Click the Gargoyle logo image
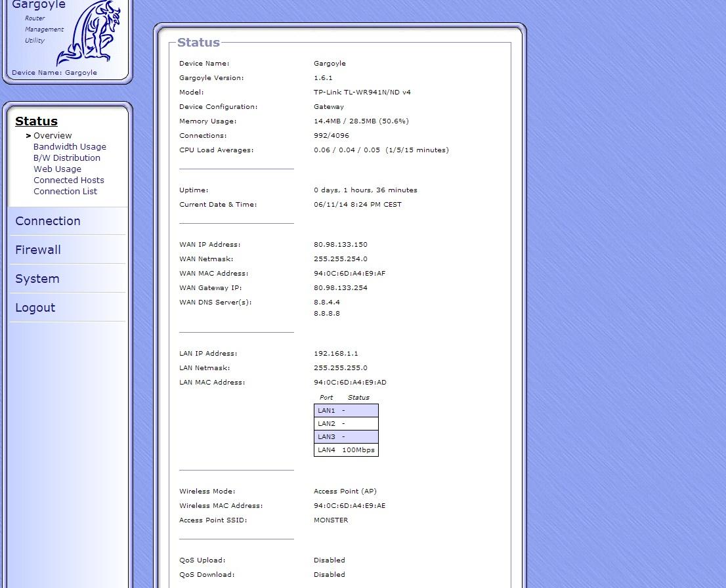The width and height of the screenshot is (726, 588). pyautogui.click(x=89, y=32)
